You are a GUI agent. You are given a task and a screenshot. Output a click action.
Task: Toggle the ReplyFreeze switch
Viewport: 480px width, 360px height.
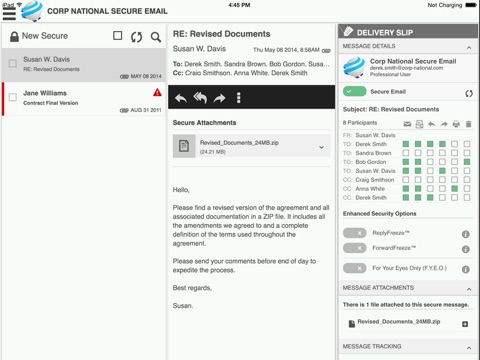coord(354,233)
